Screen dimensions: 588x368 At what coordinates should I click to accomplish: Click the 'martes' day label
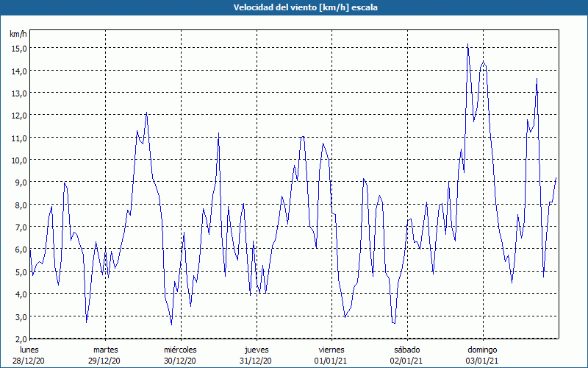point(106,350)
